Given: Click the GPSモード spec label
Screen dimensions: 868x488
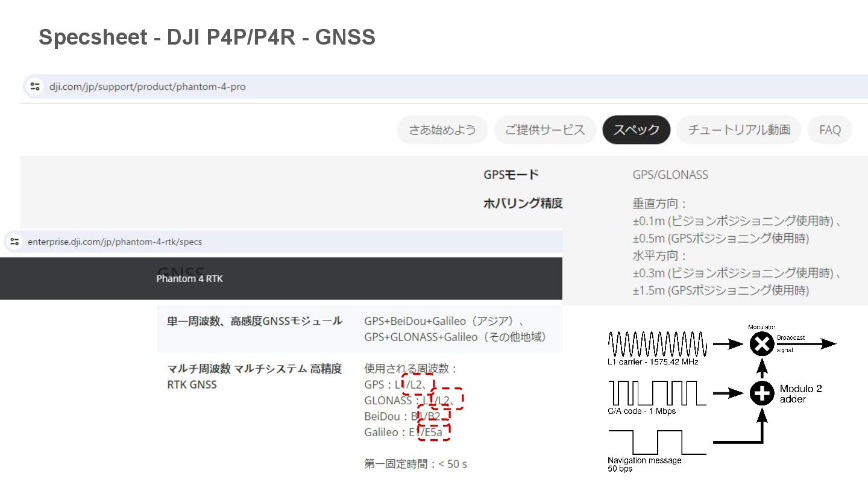Looking at the screenshot, I should tap(511, 175).
